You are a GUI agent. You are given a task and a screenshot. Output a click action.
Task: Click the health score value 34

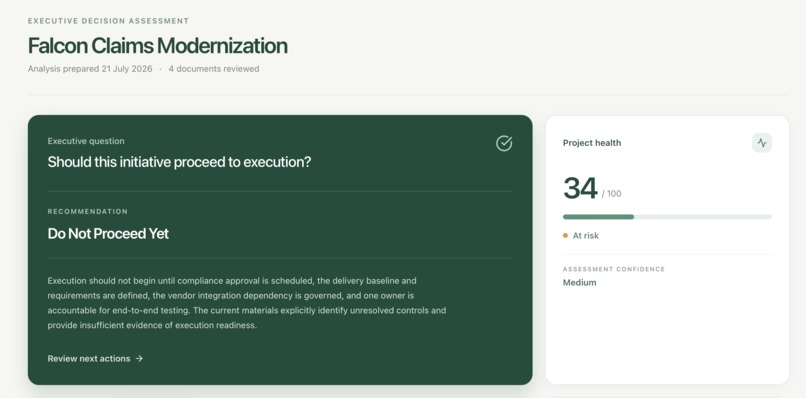(x=580, y=188)
